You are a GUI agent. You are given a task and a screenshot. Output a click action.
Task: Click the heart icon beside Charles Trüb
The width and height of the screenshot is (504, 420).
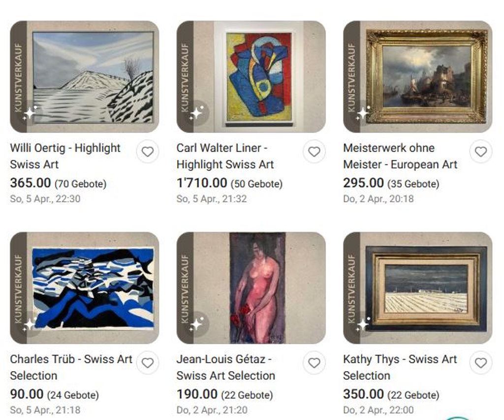pyautogui.click(x=148, y=363)
